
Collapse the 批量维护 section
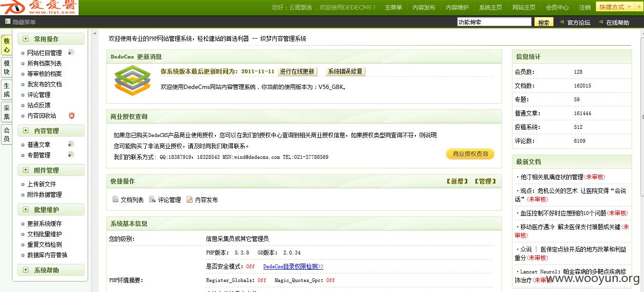click(26, 210)
